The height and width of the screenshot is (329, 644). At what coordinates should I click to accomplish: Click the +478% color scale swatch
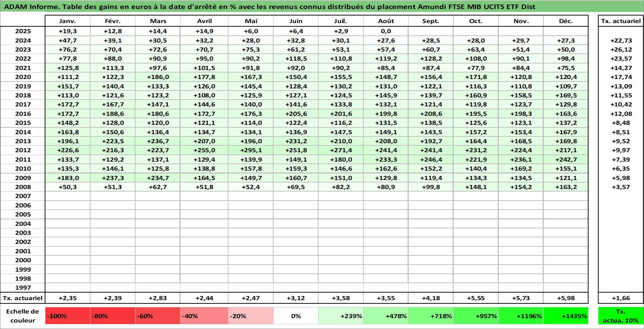[x=386, y=316]
